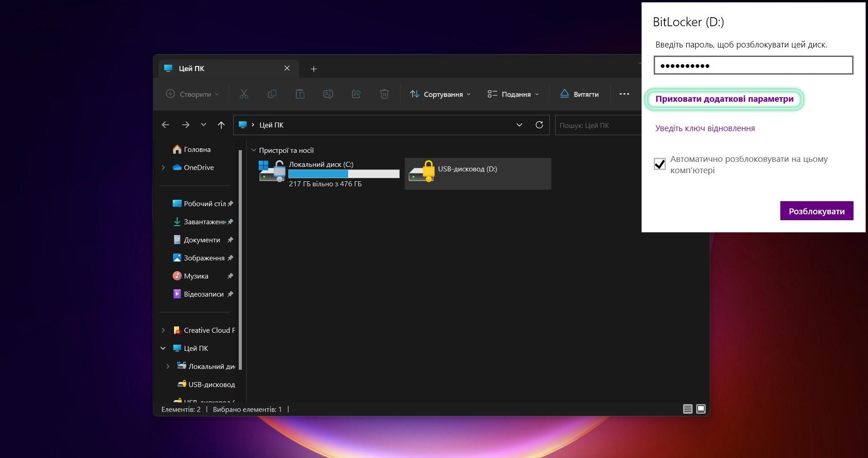The image size is (868, 458).
Task: Click the Уведіть ключ відновлення link
Action: (x=705, y=128)
